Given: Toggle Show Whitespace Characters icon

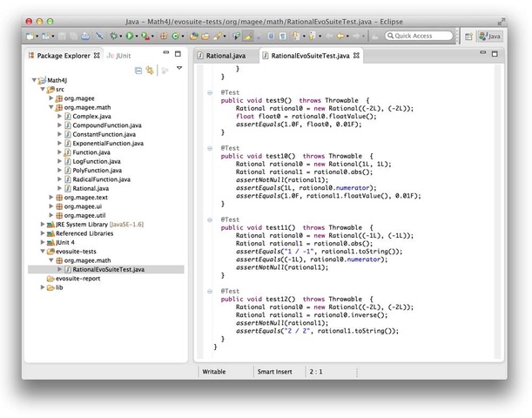Looking at the screenshot, I should (282, 36).
